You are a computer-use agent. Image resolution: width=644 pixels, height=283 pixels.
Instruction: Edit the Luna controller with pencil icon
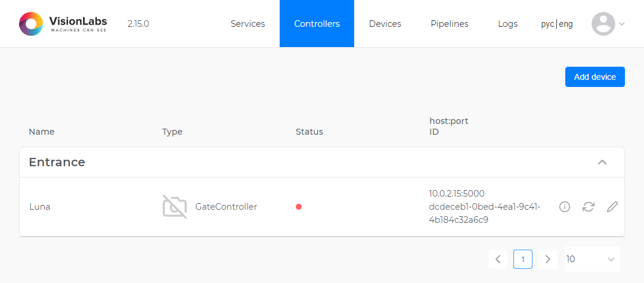612,207
